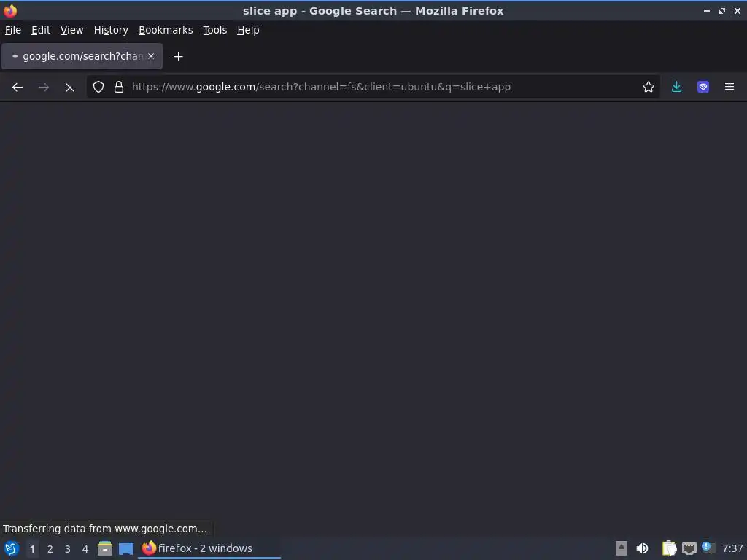Open the Tools menu
Viewport: 747px width, 560px height.
[x=215, y=30]
